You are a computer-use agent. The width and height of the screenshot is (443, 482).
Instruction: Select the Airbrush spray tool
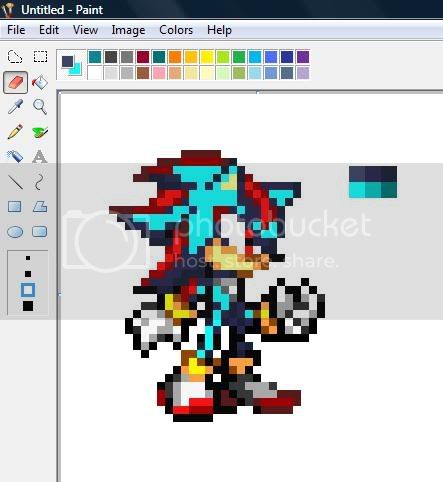pyautogui.click(x=15, y=156)
